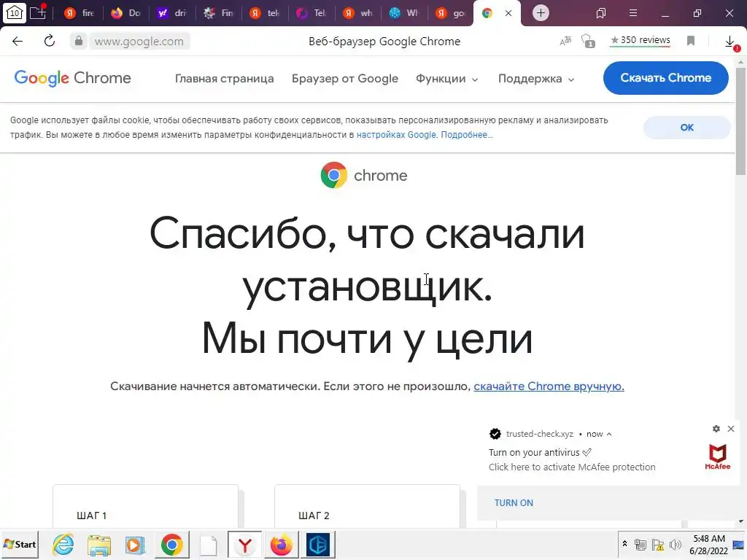Click the McAfee logo in the notification
Viewport: 747px width, 560px height.
point(718,456)
